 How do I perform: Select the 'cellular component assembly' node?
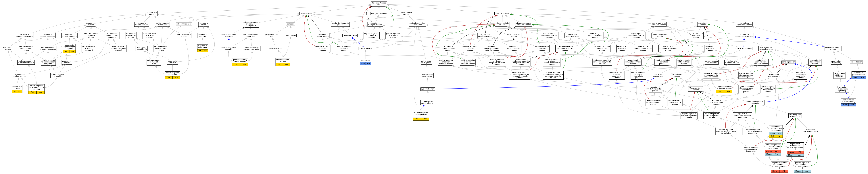pyautogui.click(x=229, y=48)
